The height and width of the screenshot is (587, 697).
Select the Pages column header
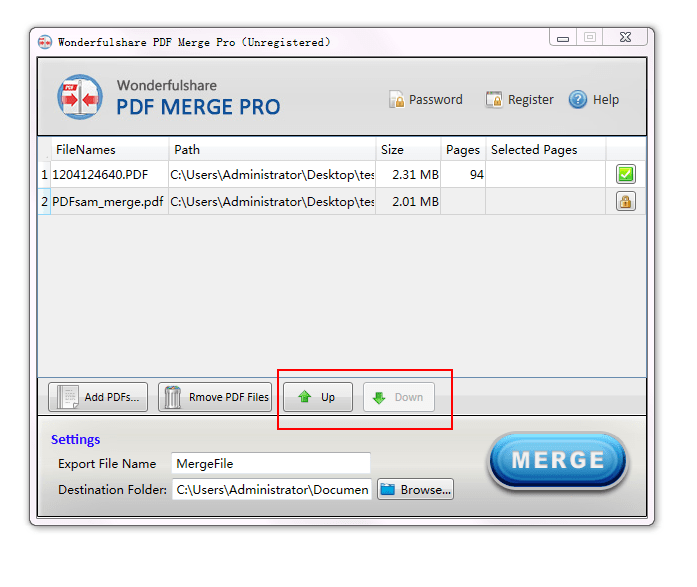point(463,150)
